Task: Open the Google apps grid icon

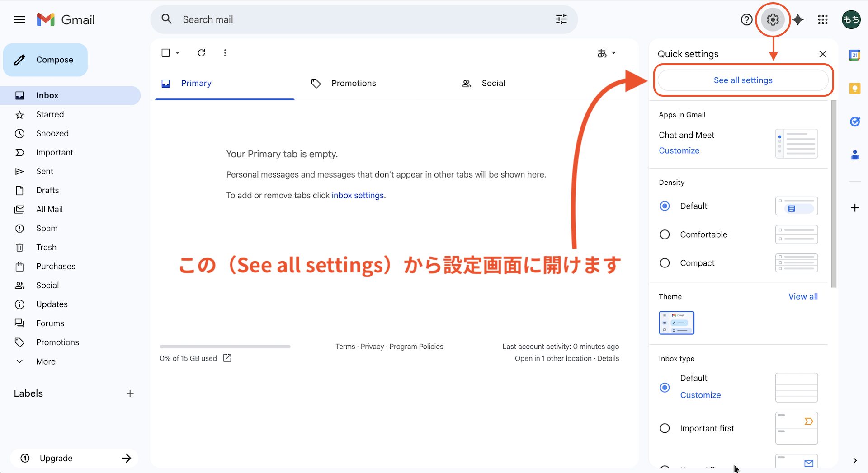Action: point(823,19)
